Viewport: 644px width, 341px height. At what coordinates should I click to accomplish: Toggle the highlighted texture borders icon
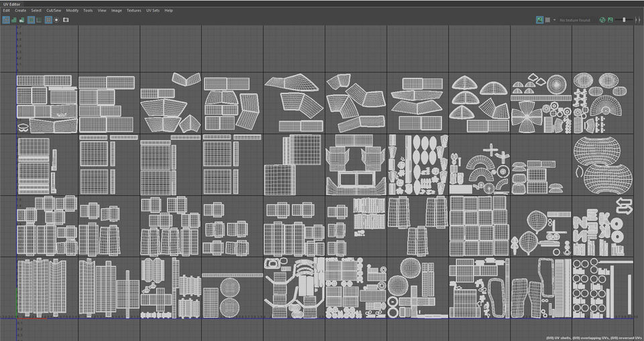tap(32, 19)
